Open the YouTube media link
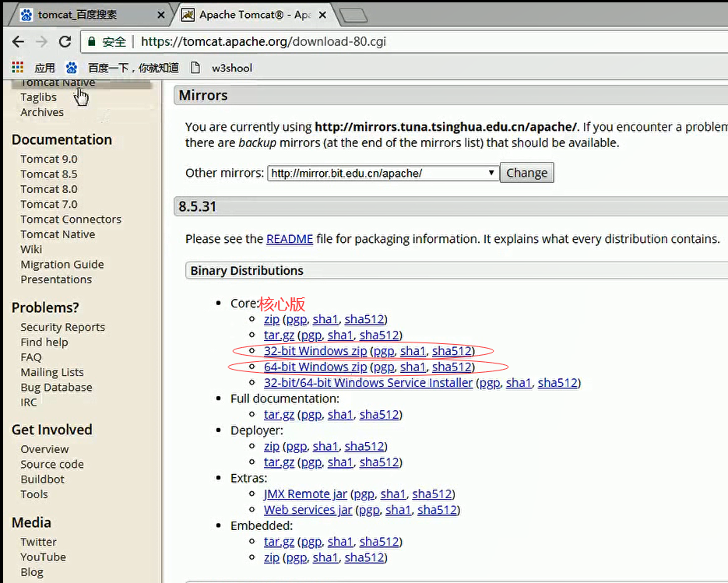This screenshot has height=583, width=728. pyautogui.click(x=43, y=557)
